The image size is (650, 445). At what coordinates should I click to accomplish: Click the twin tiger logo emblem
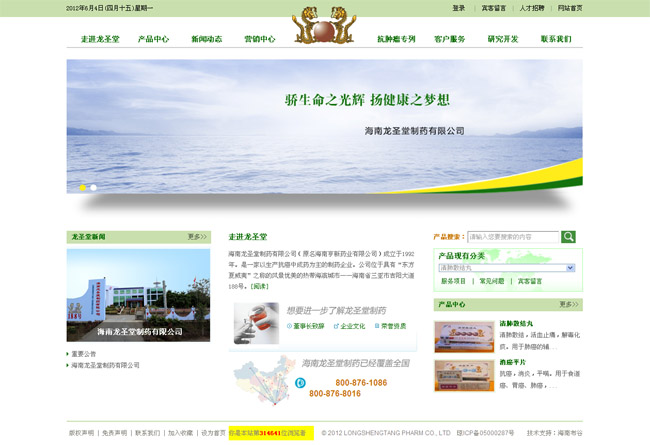coord(323,27)
